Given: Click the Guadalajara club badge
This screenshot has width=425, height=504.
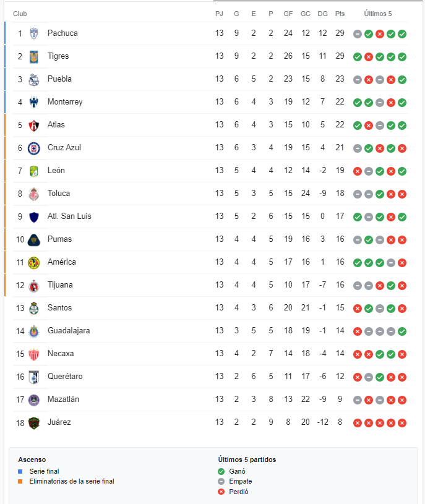Looking at the screenshot, I should point(33,331).
